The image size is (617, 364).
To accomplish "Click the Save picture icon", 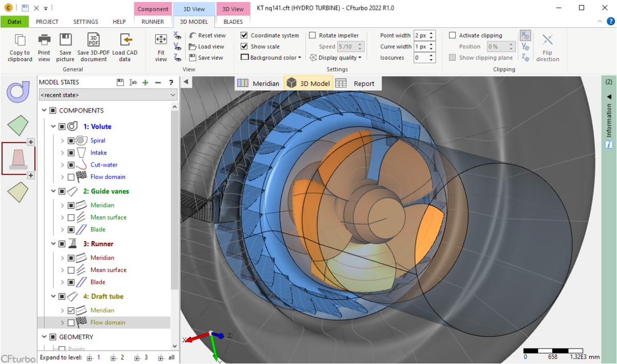I will click(x=65, y=40).
